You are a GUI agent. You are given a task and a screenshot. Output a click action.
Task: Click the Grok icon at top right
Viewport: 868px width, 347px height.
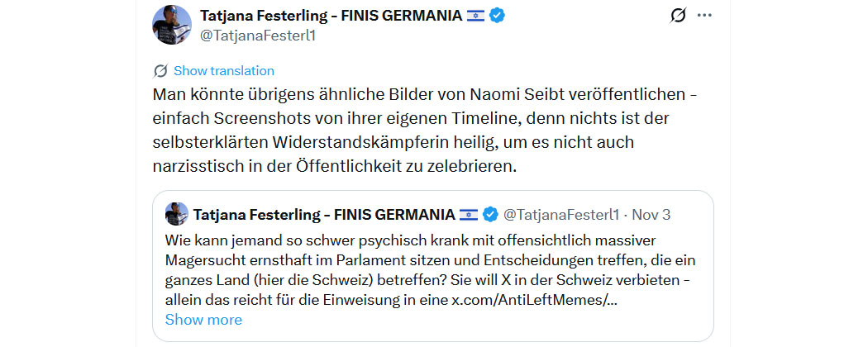(678, 16)
